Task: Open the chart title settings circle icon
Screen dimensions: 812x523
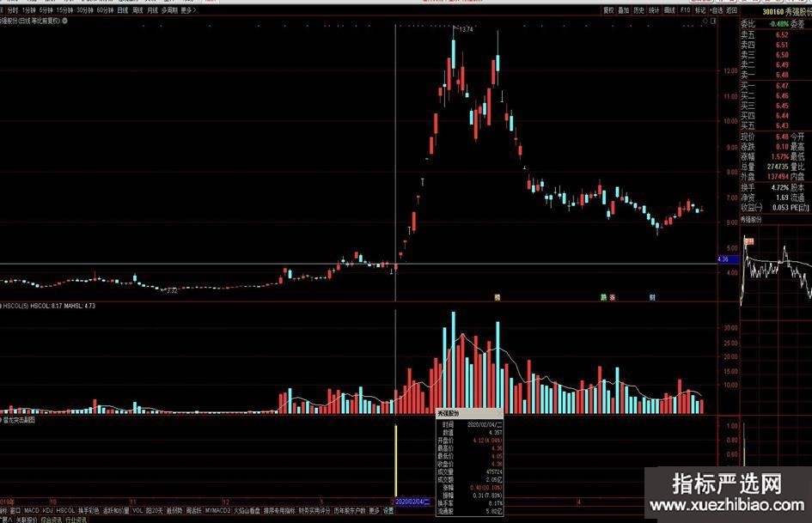Action: [x=64, y=21]
